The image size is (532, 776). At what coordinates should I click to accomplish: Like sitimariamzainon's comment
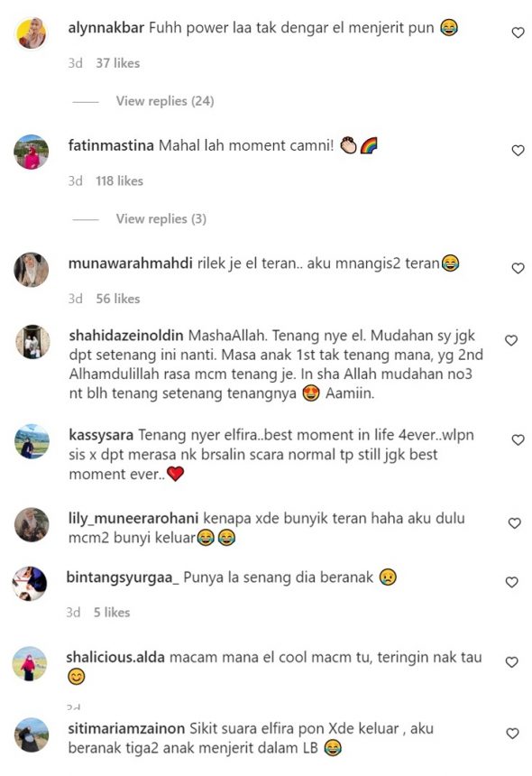pyautogui.click(x=513, y=734)
